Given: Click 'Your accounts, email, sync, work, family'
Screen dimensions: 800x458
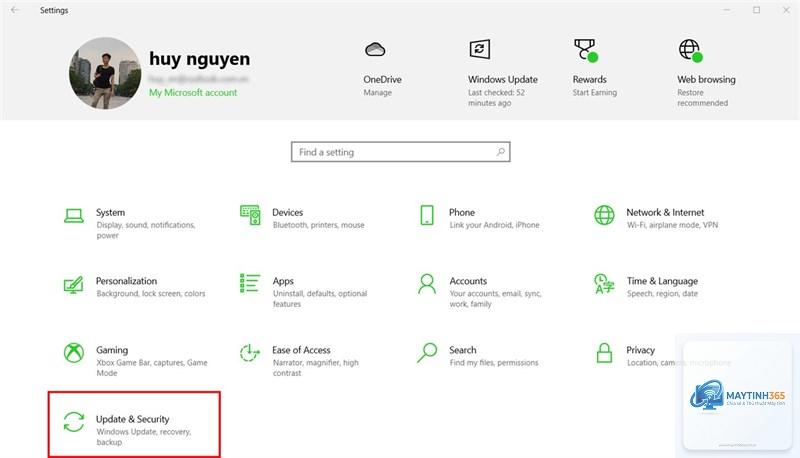Looking at the screenshot, I should [x=495, y=298].
